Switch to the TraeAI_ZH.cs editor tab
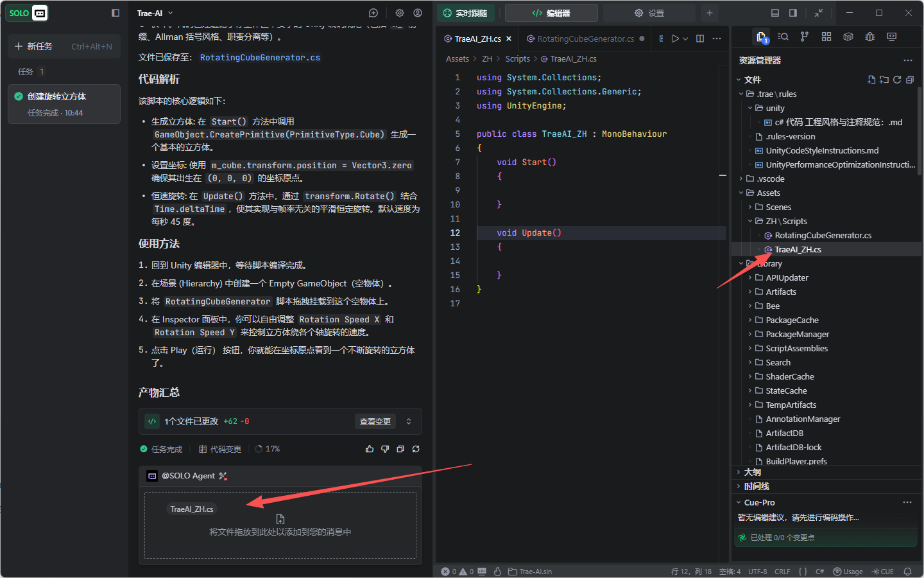 tap(477, 39)
